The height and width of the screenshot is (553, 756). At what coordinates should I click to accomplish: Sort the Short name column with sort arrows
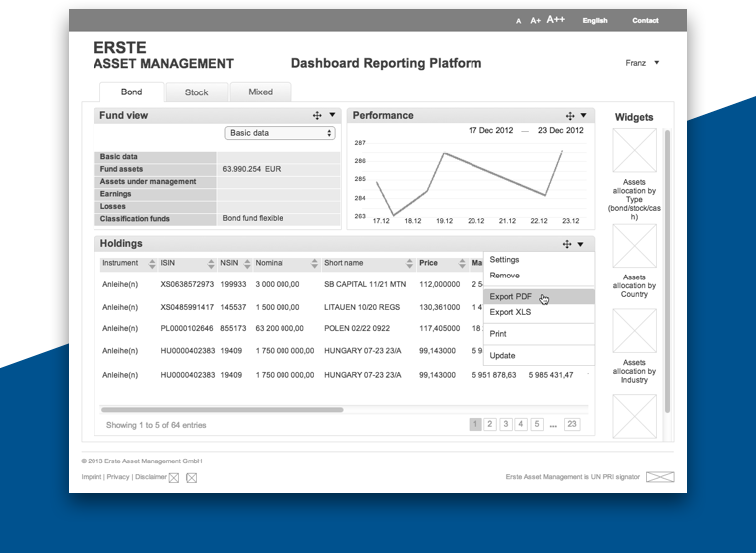click(409, 264)
